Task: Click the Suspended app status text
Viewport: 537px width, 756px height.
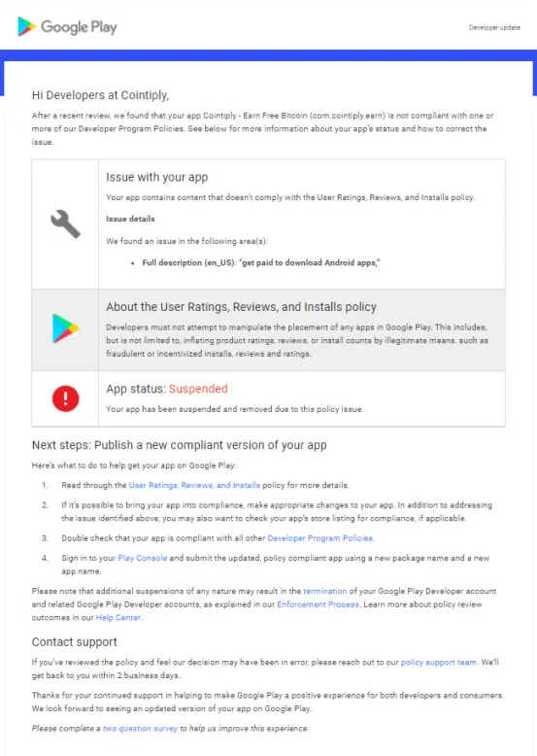Action: click(198, 389)
